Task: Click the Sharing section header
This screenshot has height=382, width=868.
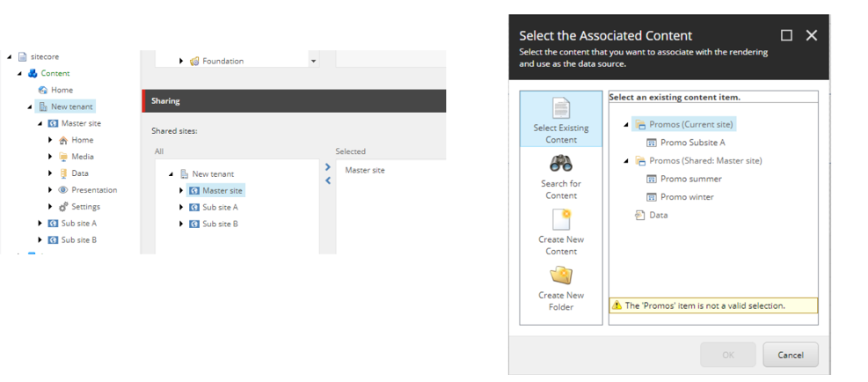Action: coord(294,101)
